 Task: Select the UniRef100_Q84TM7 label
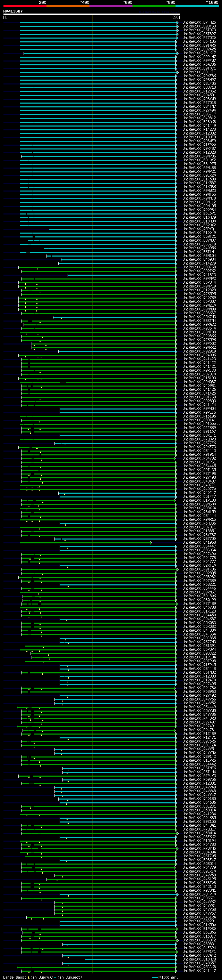coord(199,106)
